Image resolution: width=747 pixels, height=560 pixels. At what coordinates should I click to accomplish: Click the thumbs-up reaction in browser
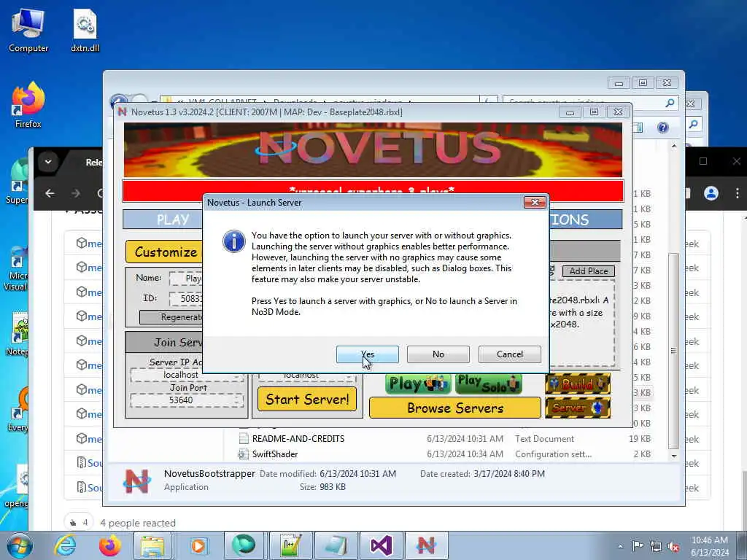tap(79, 523)
